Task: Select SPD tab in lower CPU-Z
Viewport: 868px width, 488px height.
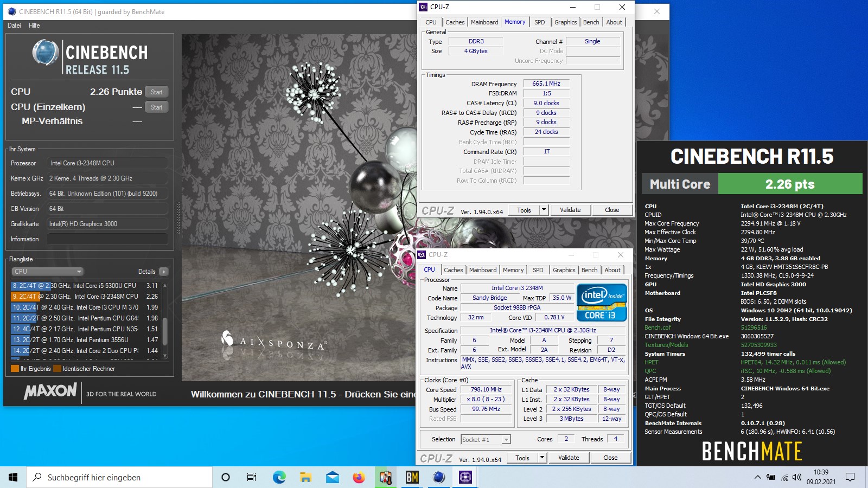Action: [538, 270]
